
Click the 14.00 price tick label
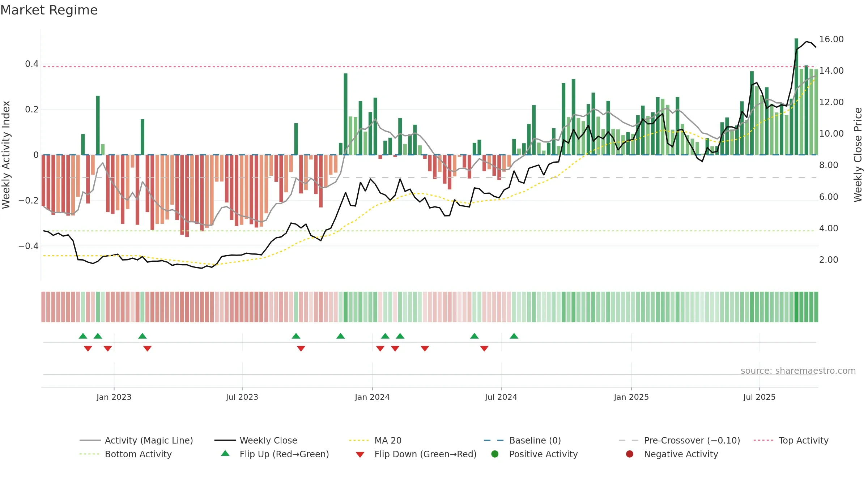831,71
